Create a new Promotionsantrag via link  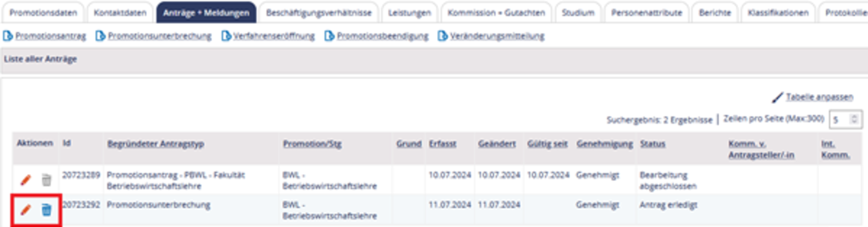pos(51,36)
